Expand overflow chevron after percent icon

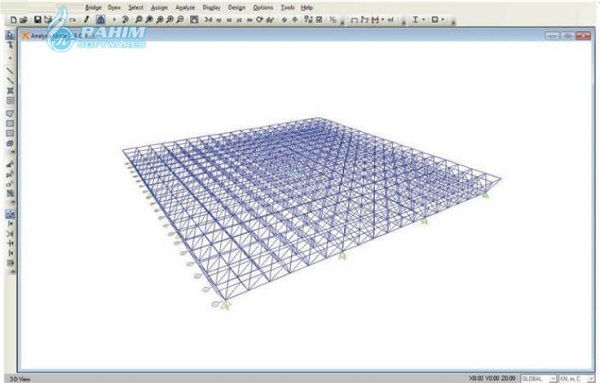tap(342, 22)
